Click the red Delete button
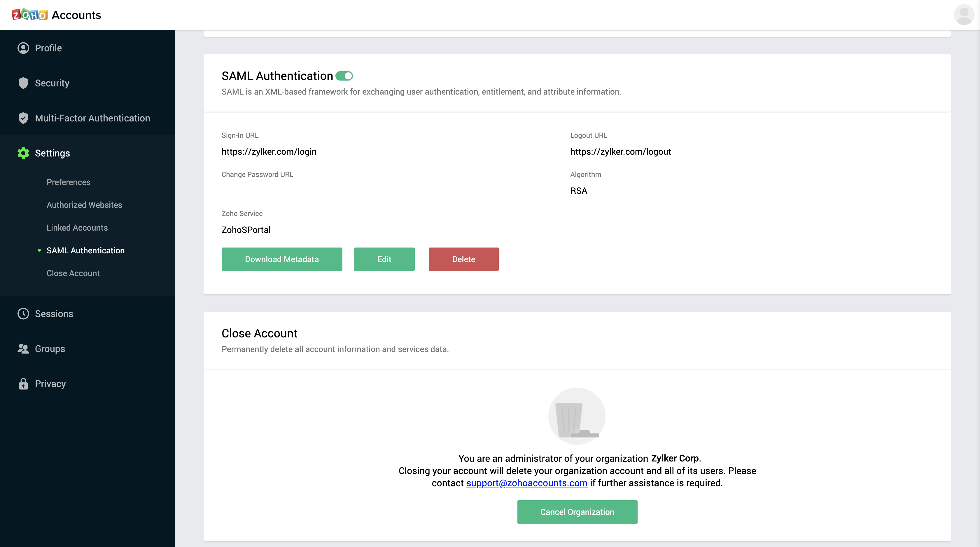980x547 pixels. (463, 259)
